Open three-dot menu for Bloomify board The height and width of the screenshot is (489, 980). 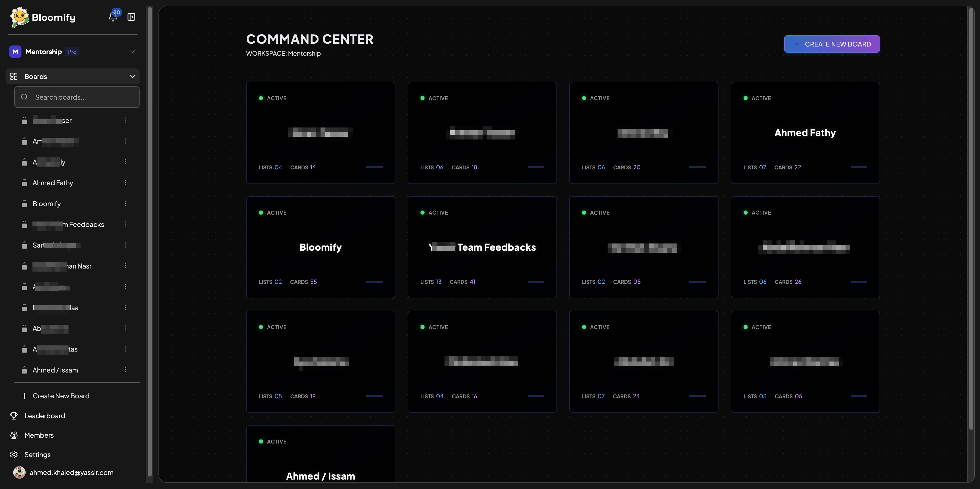click(x=125, y=204)
